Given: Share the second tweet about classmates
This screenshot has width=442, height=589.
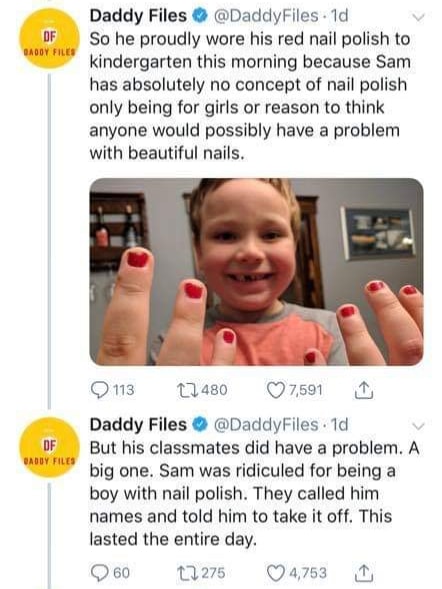Looking at the screenshot, I should point(364,573).
